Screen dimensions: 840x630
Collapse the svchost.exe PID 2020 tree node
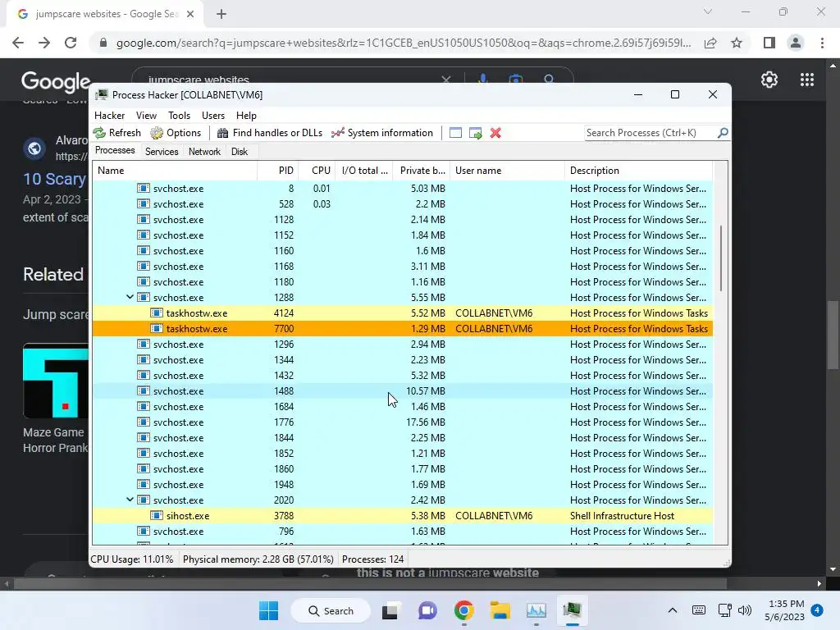tap(130, 500)
